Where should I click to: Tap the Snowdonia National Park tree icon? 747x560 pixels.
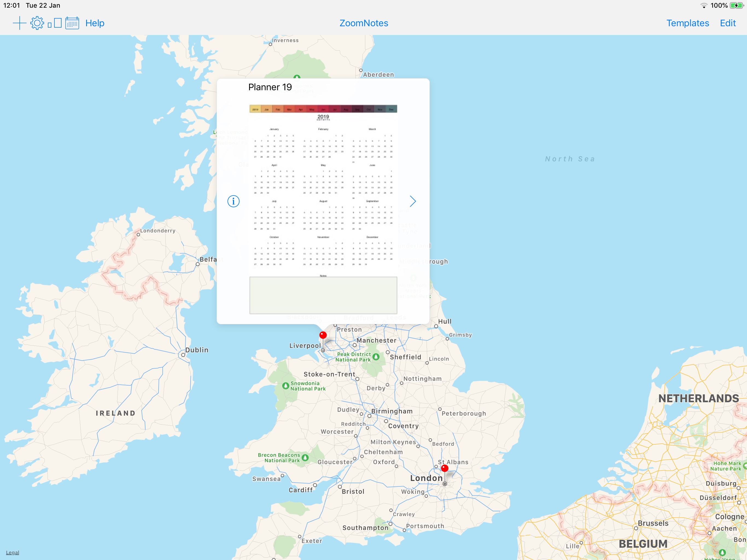(x=285, y=385)
